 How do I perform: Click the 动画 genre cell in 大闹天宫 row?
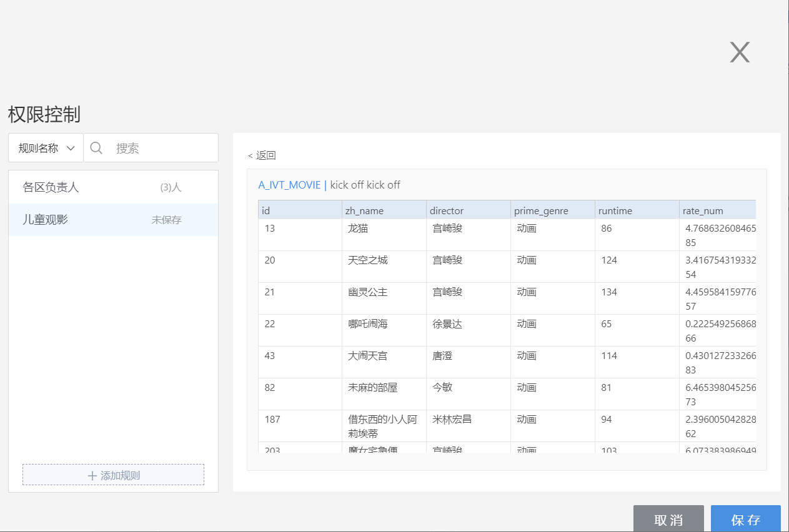(x=553, y=363)
